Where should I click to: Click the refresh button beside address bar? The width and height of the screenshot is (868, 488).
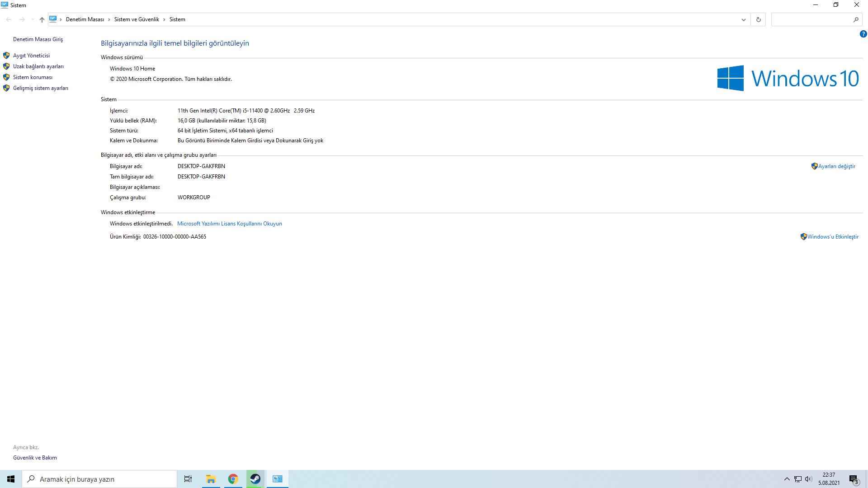[758, 19]
